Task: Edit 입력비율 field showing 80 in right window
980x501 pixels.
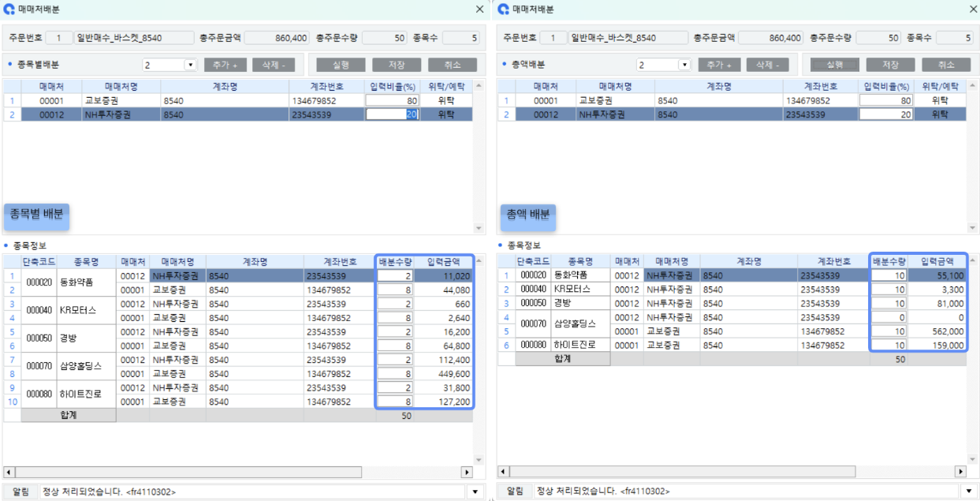Action: (x=886, y=100)
